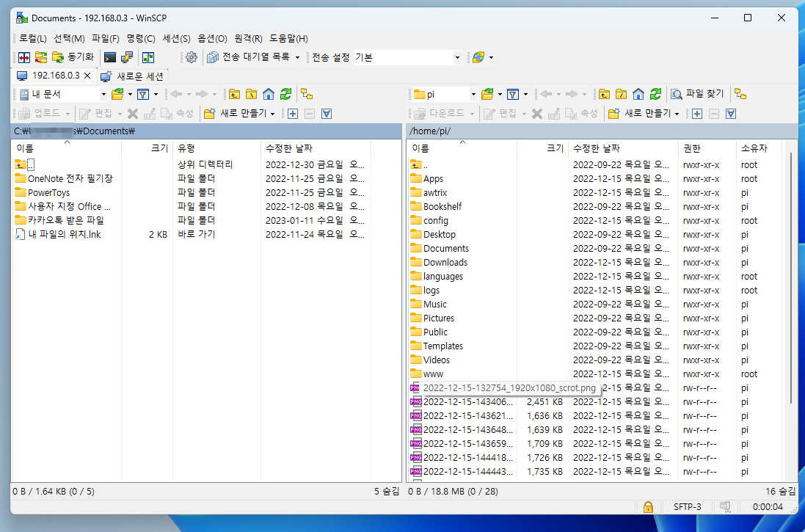This screenshot has width=805, height=532.
Task: Click the remote panel's home folder icon
Action: pyautogui.click(x=637, y=95)
